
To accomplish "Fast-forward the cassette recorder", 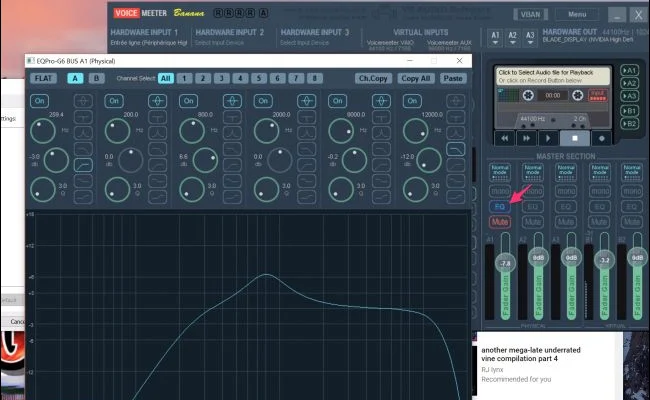I will pos(526,138).
